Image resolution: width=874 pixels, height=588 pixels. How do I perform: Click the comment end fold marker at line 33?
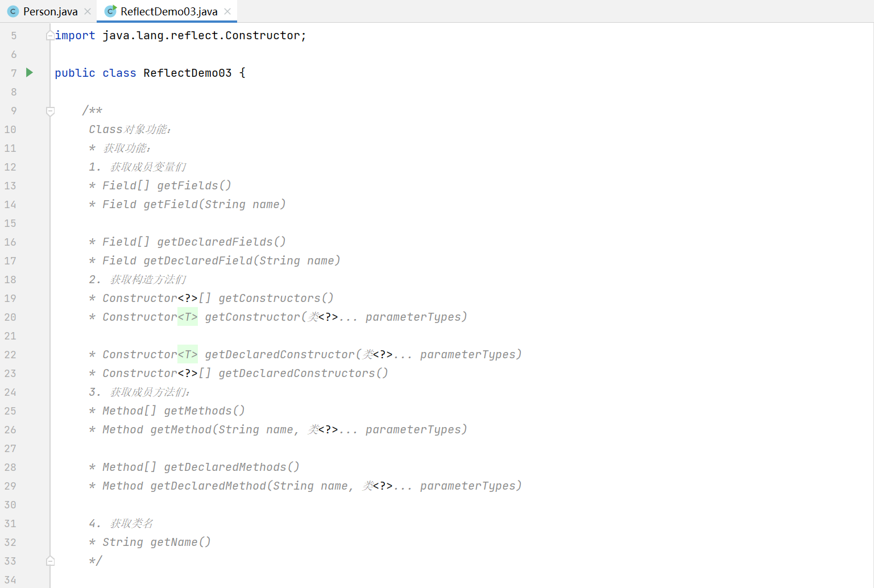click(x=50, y=561)
